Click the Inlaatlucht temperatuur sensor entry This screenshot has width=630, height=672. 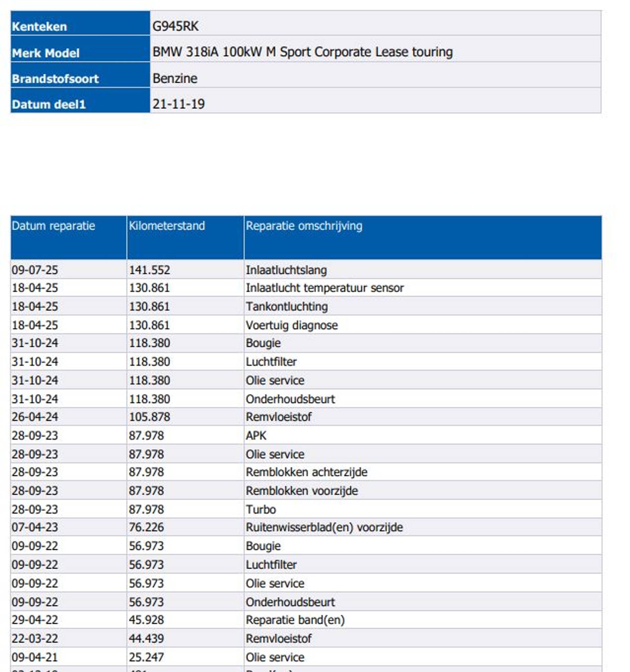(x=325, y=288)
